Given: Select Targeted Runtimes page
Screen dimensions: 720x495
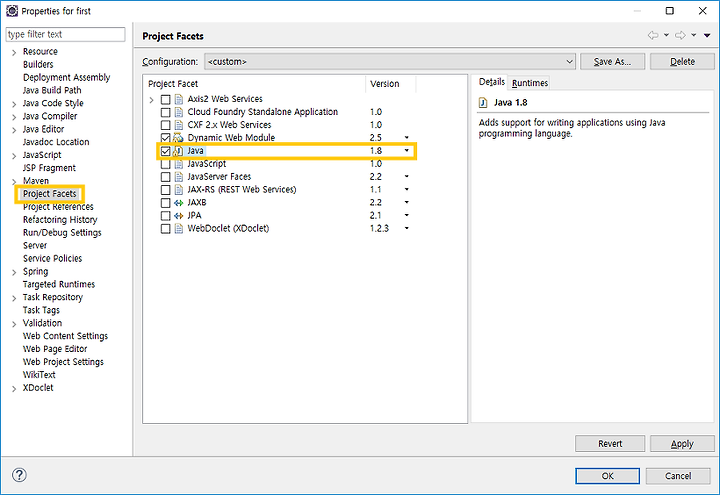Looking at the screenshot, I should pyautogui.click(x=59, y=284).
